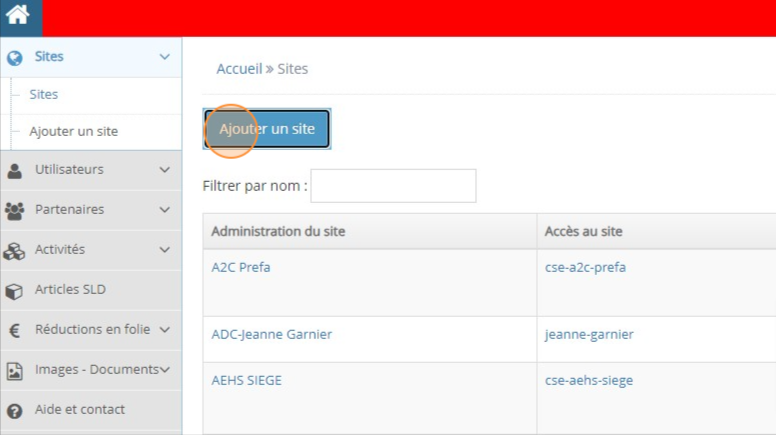Click the 'Filtrer par nom' text field
The width and height of the screenshot is (776, 435).
[393, 186]
